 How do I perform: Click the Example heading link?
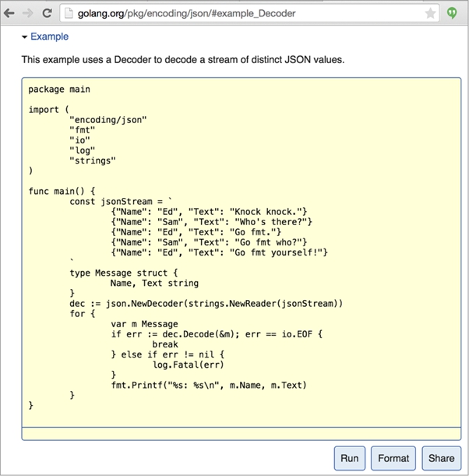click(49, 37)
